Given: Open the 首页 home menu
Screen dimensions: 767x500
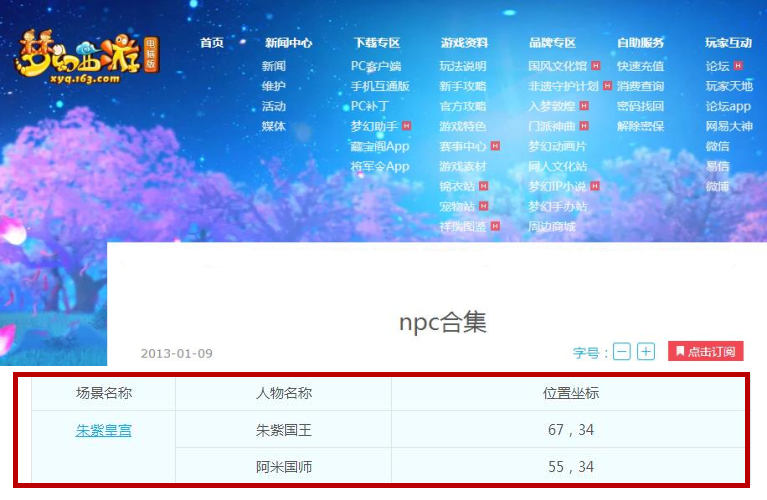Looking at the screenshot, I should coord(212,43).
